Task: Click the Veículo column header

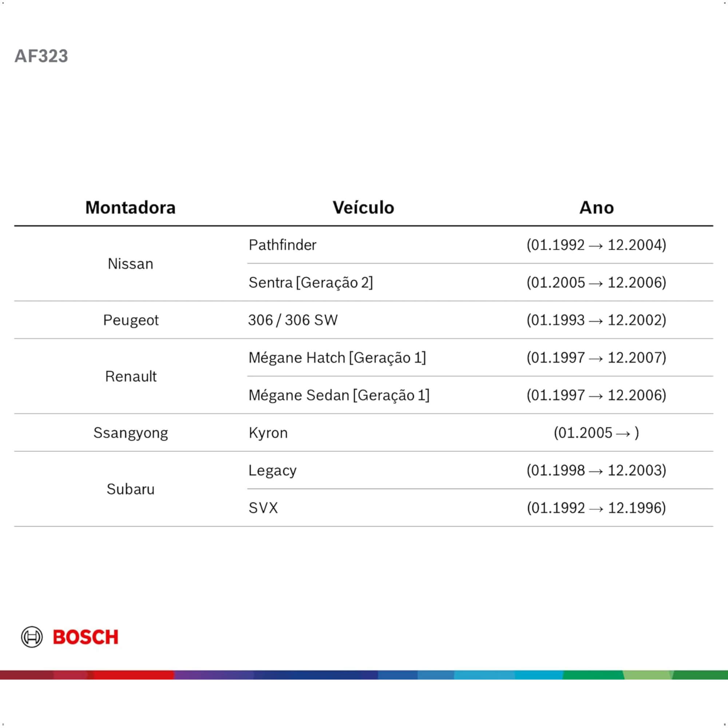Action: [x=363, y=207]
